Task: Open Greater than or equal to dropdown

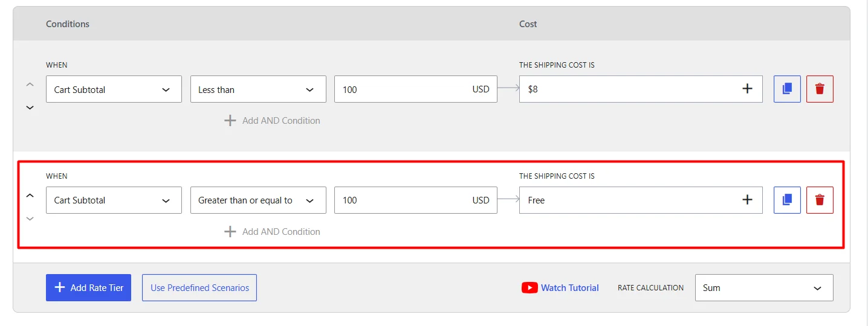Action: [x=258, y=200]
